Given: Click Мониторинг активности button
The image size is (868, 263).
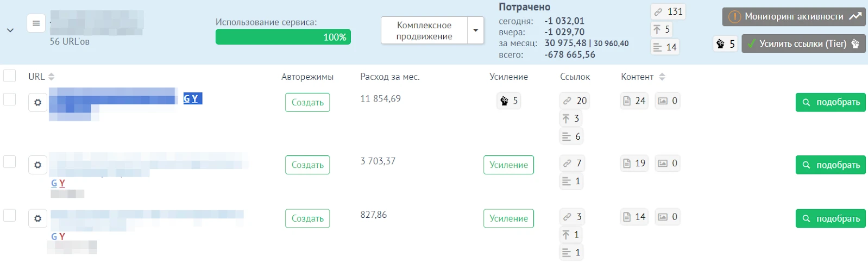Looking at the screenshot, I should [x=794, y=17].
